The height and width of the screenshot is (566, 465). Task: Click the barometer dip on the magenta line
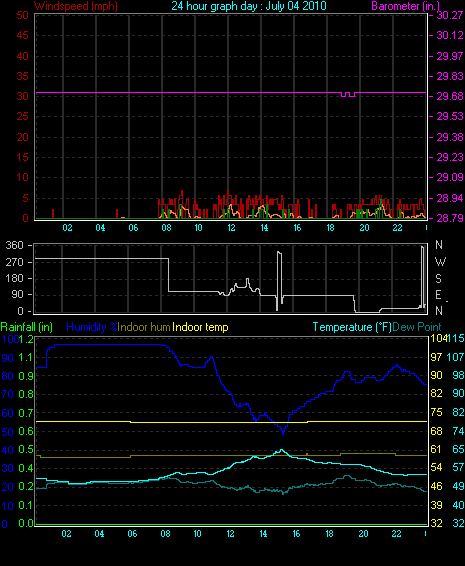coord(348,95)
